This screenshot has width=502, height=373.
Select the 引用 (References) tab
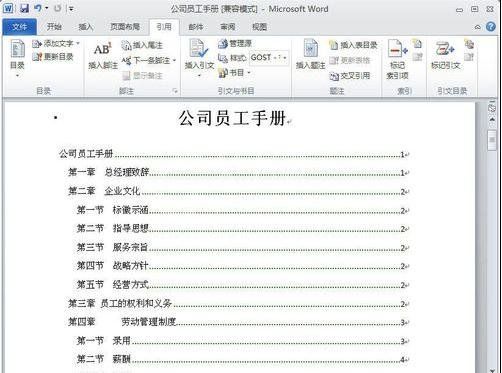(x=164, y=27)
